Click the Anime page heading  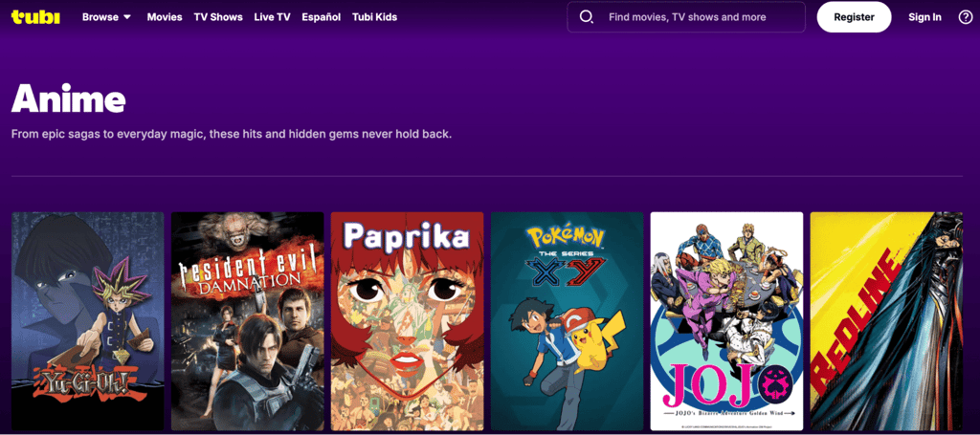pos(69,98)
